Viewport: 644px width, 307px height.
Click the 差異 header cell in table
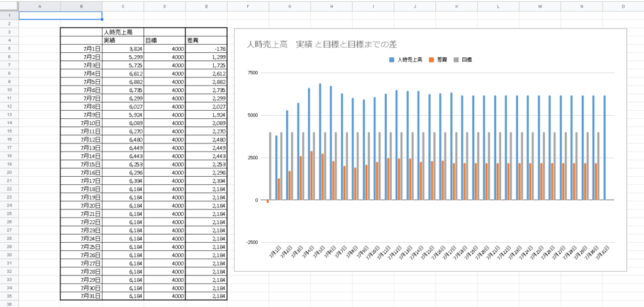click(206, 40)
